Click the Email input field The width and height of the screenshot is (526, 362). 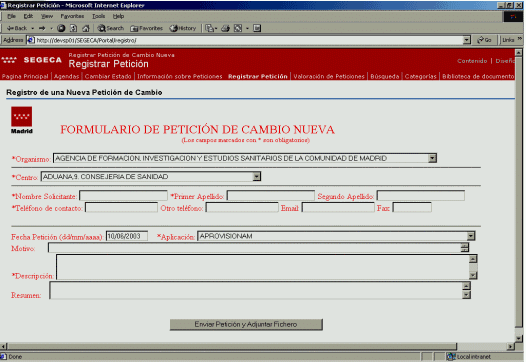coord(338,208)
